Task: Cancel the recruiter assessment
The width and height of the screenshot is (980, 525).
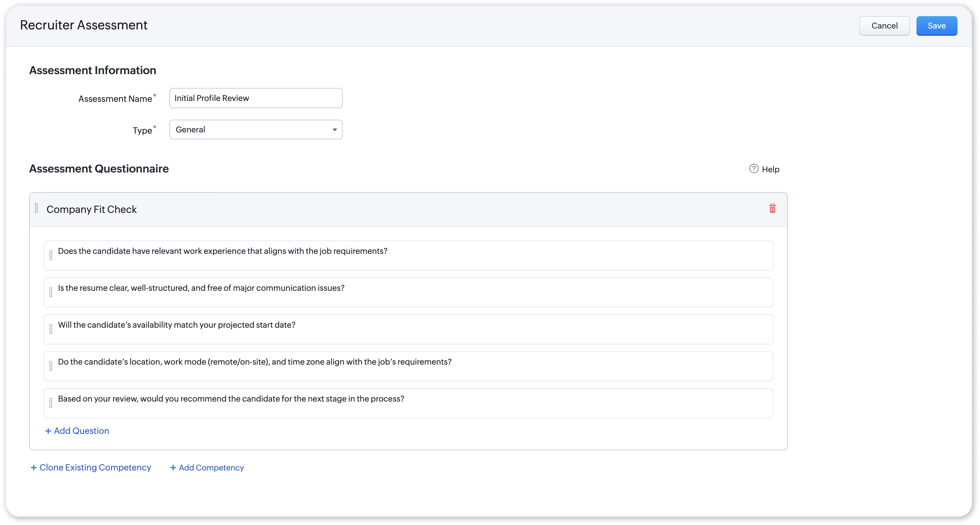Action: (884, 26)
